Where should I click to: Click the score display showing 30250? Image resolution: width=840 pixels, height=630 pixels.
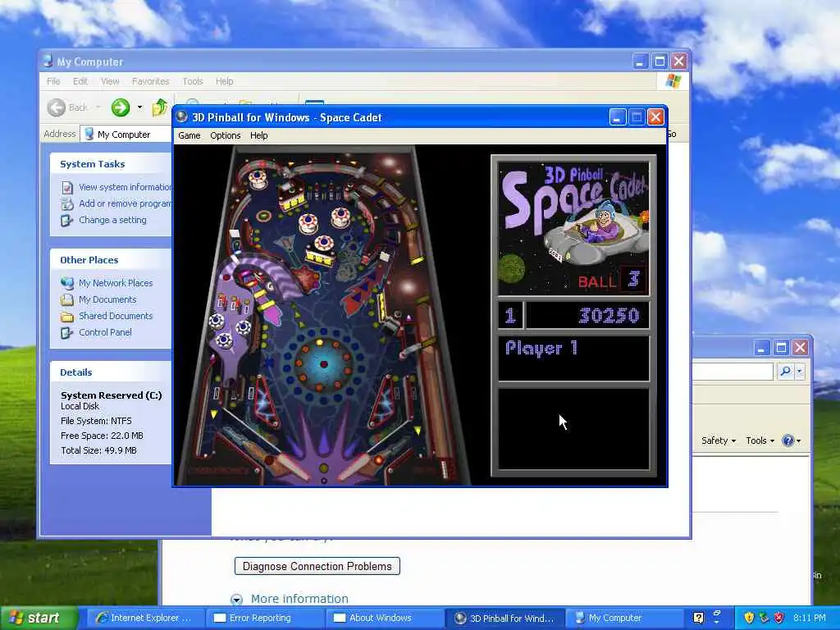click(587, 316)
